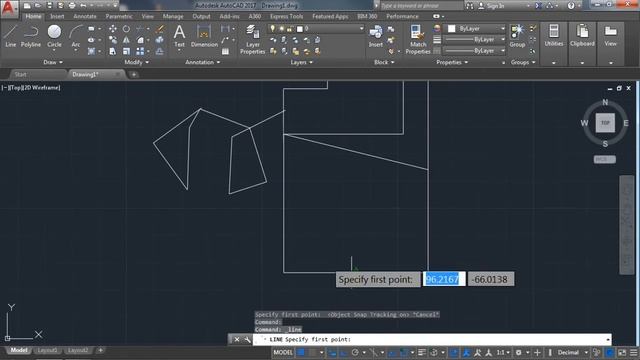Image resolution: width=640 pixels, height=360 pixels.
Task: Close the command line window
Action: point(236,339)
